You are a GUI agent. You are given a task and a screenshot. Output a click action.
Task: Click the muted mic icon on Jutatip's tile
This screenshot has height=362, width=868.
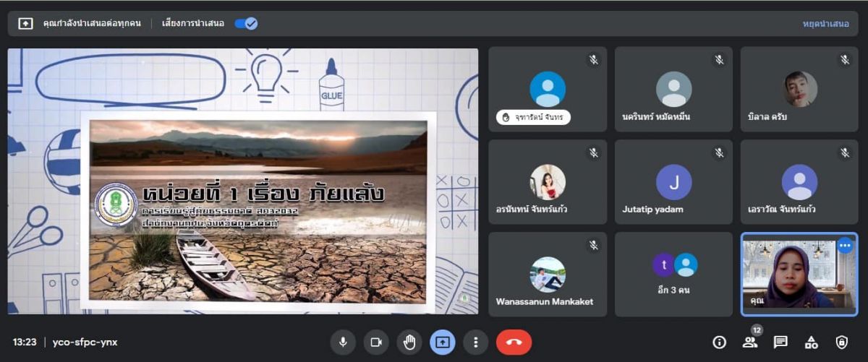(x=719, y=152)
